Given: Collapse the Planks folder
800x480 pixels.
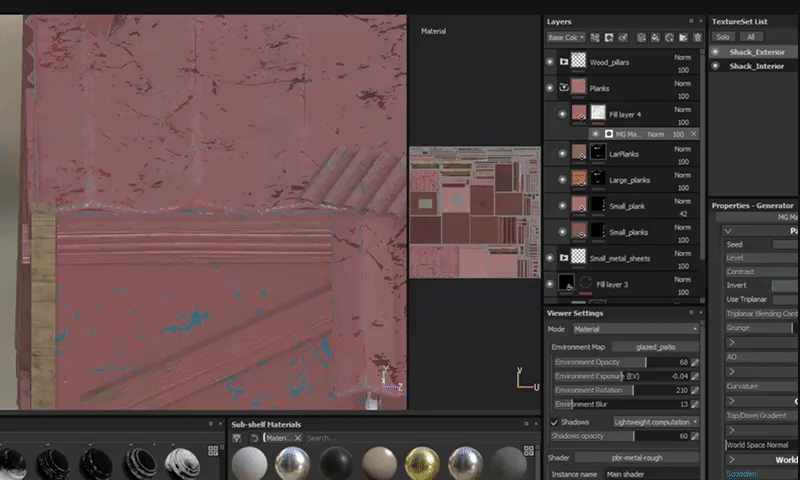Looking at the screenshot, I should coord(564,87).
